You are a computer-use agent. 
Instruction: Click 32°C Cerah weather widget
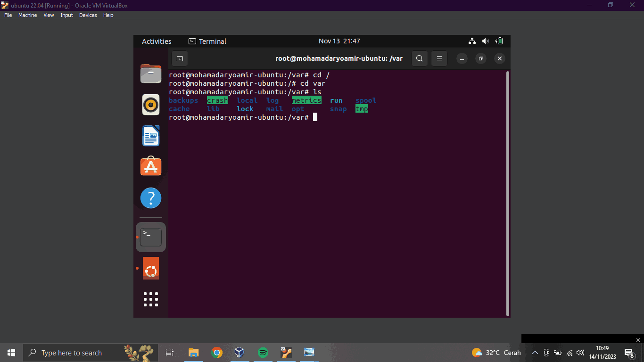[496, 353]
